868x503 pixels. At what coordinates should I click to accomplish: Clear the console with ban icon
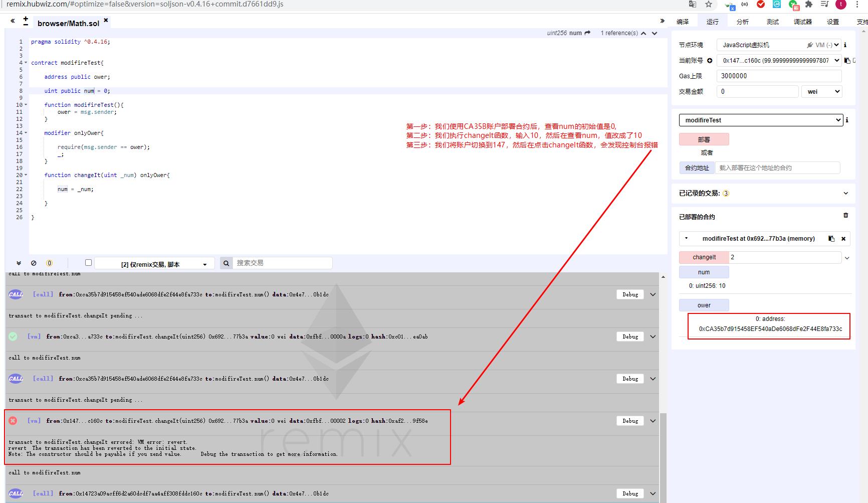coord(34,263)
